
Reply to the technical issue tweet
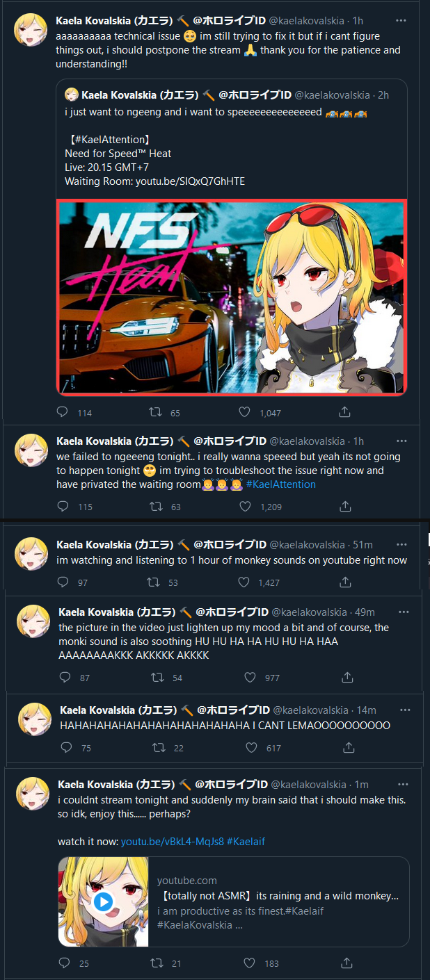[x=63, y=412]
